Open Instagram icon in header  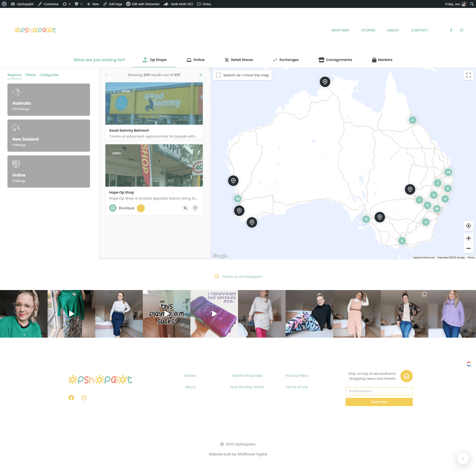click(x=461, y=30)
